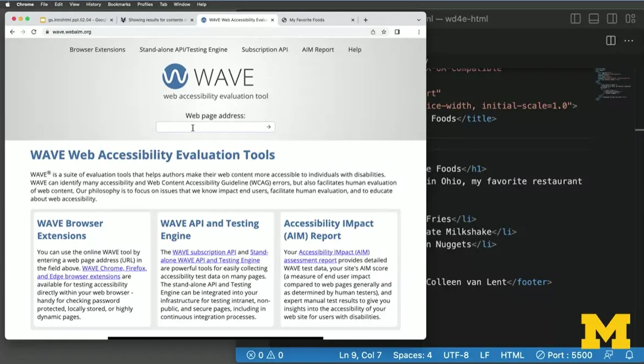Viewport: 644px width, 364px height.
Task: Open the Bookmarks menu in the menu bar
Action: (x=118, y=4)
